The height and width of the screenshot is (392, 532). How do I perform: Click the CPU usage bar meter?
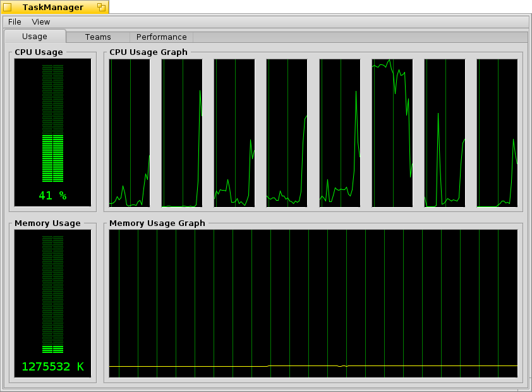click(52, 124)
